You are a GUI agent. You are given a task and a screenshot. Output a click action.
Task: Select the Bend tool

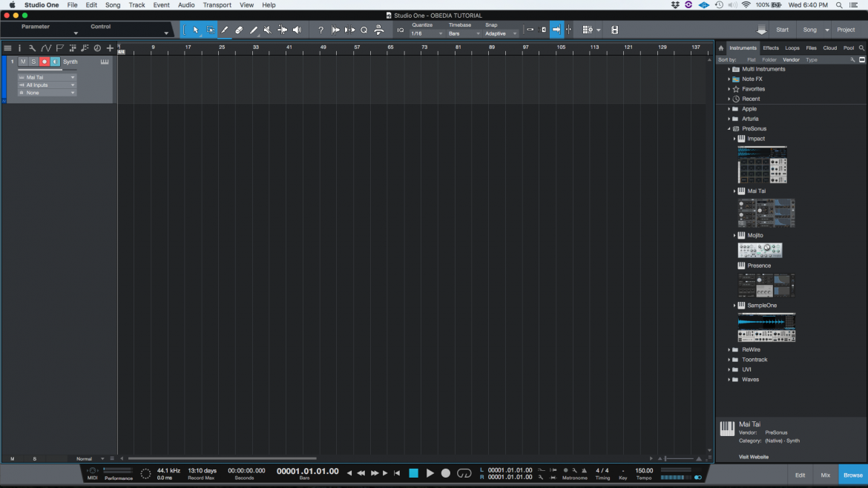coord(283,30)
